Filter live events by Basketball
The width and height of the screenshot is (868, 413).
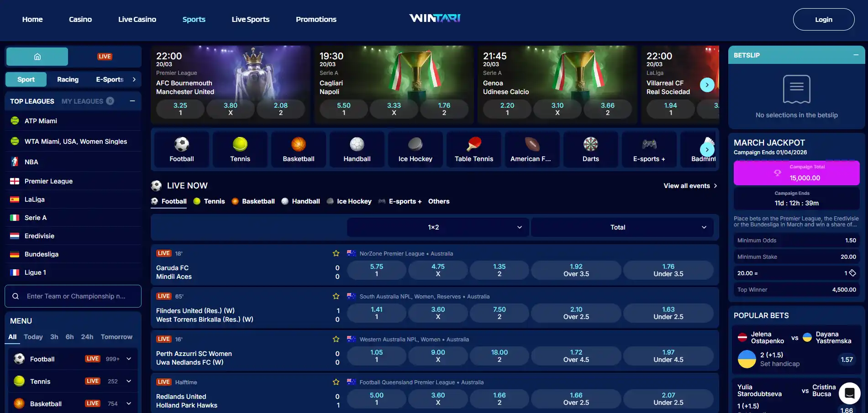tap(253, 201)
